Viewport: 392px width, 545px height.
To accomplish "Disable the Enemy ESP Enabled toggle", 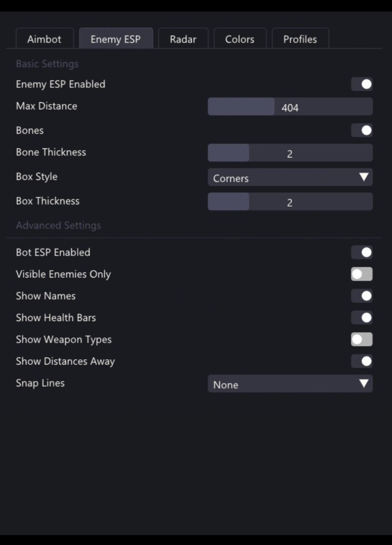I will coord(362,84).
